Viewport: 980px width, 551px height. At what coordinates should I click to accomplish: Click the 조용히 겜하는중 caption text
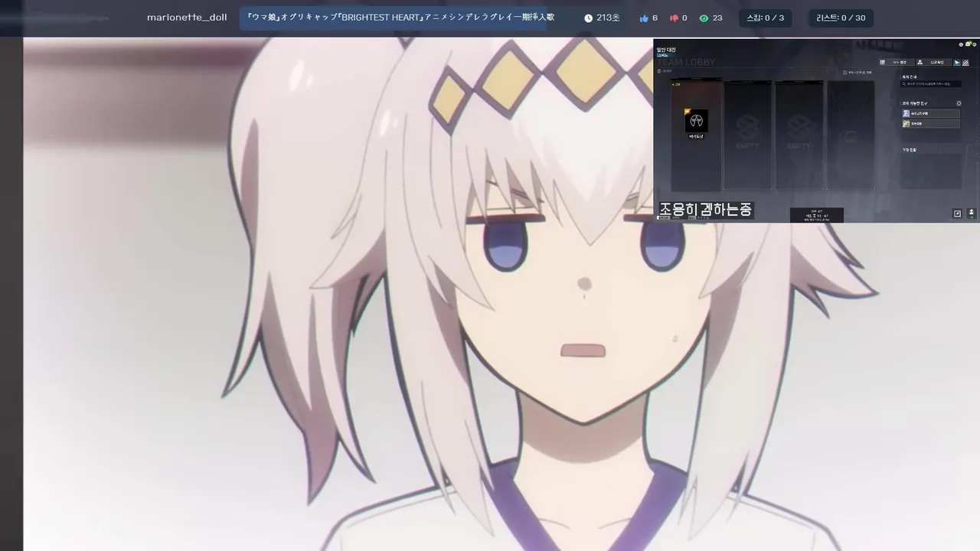[x=706, y=209]
